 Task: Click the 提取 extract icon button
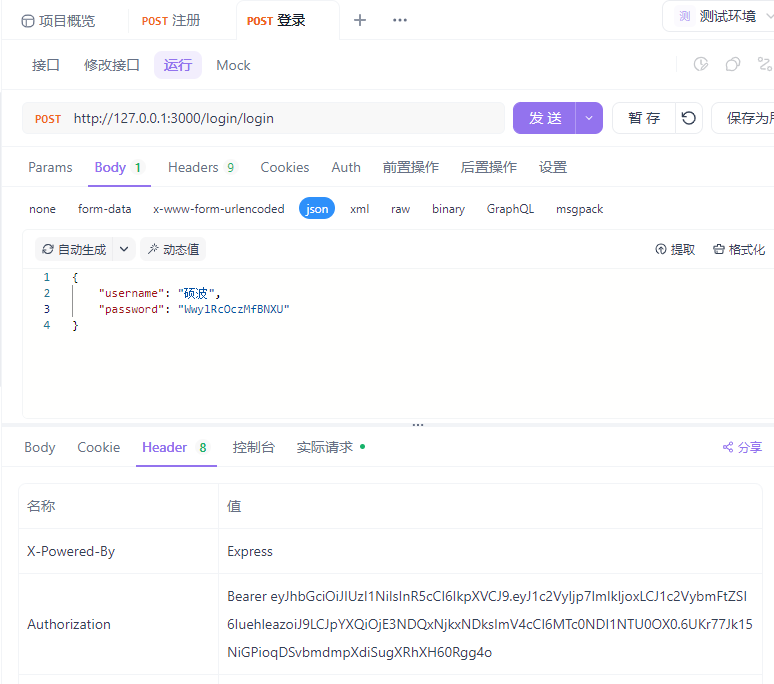(675, 249)
